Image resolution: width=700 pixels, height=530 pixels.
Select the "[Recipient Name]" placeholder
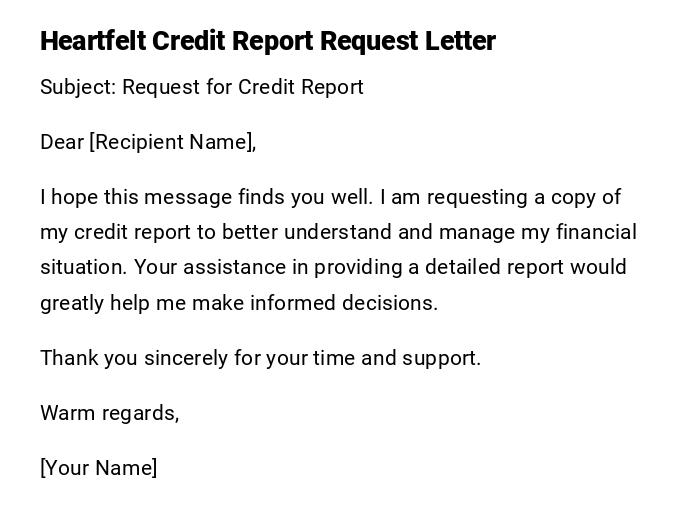172,142
